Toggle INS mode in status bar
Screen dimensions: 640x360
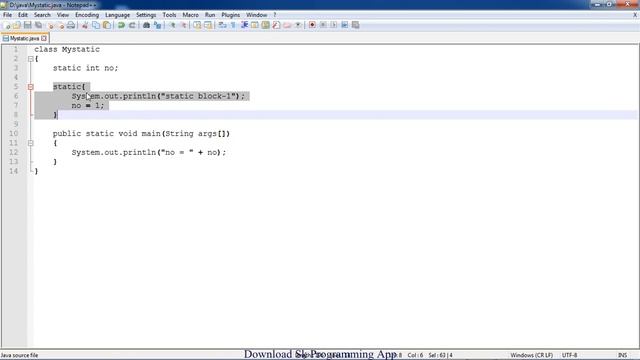coord(622,355)
